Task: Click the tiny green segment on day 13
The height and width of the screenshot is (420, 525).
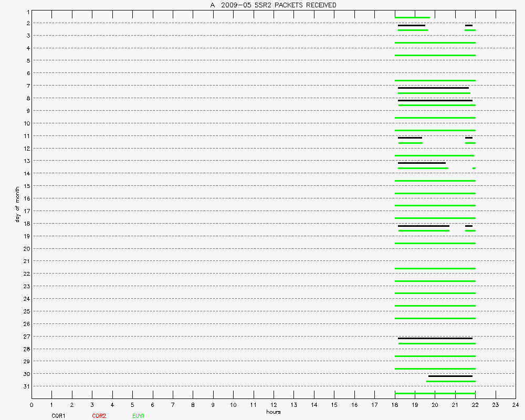Action: 474,168
